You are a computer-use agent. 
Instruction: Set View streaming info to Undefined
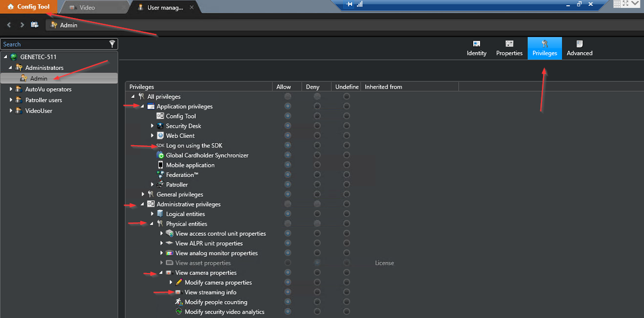tap(346, 292)
